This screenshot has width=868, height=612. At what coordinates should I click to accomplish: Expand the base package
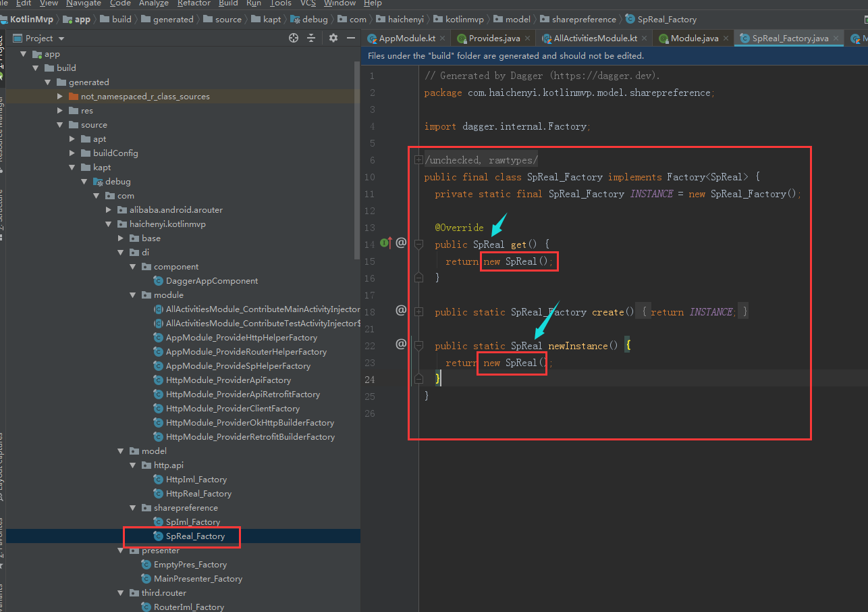(121, 238)
